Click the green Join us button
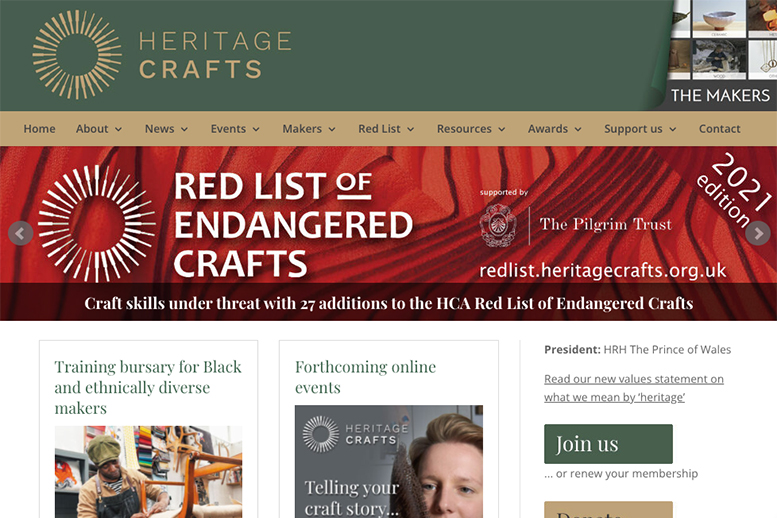777x518 pixels. [608, 444]
